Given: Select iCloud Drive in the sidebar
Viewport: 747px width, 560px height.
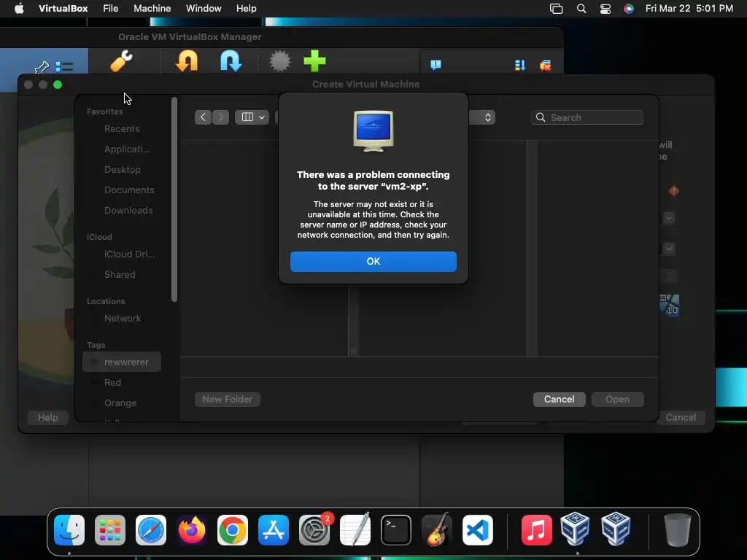Looking at the screenshot, I should coord(129,254).
